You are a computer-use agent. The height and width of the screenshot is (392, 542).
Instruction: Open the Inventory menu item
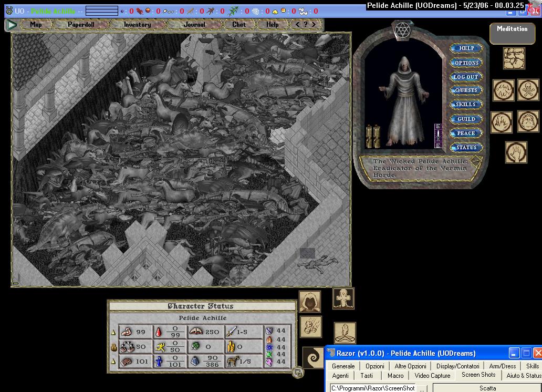click(x=137, y=25)
